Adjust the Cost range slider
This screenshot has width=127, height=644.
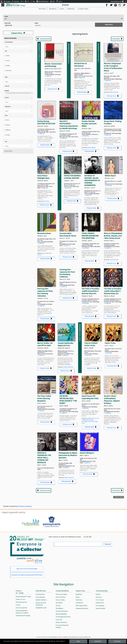click(x=18, y=93)
